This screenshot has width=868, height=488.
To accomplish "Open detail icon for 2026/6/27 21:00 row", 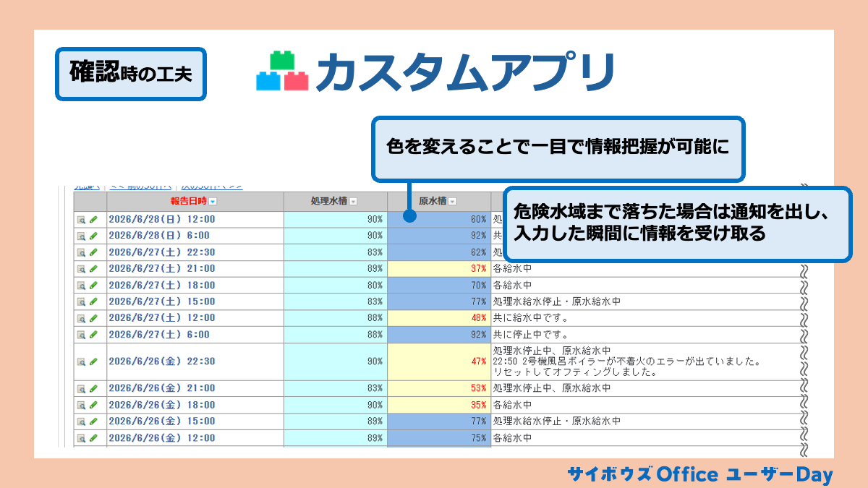I will pos(82,269).
